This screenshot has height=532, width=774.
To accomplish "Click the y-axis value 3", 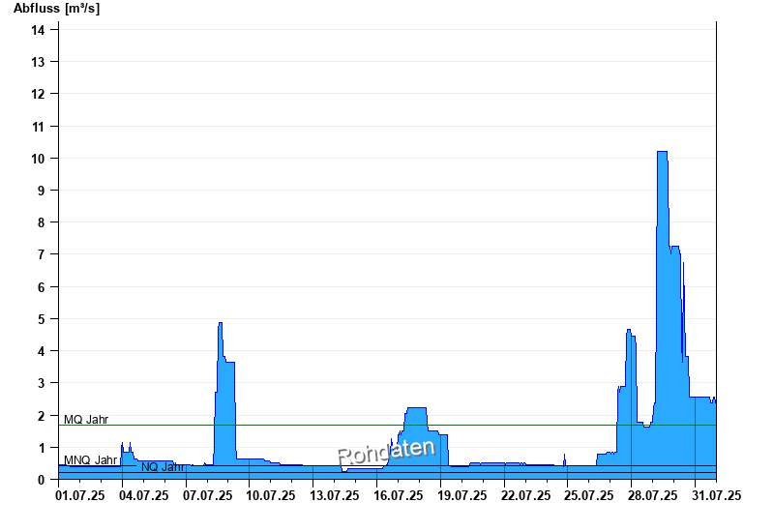I will click(41, 383).
